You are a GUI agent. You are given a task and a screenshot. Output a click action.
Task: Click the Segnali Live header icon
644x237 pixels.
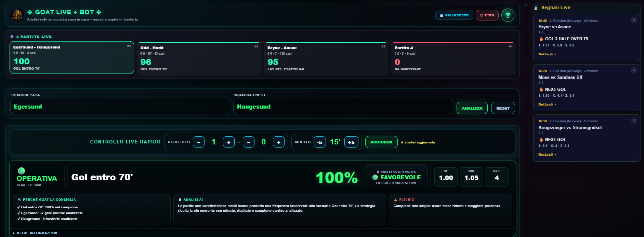click(x=536, y=8)
